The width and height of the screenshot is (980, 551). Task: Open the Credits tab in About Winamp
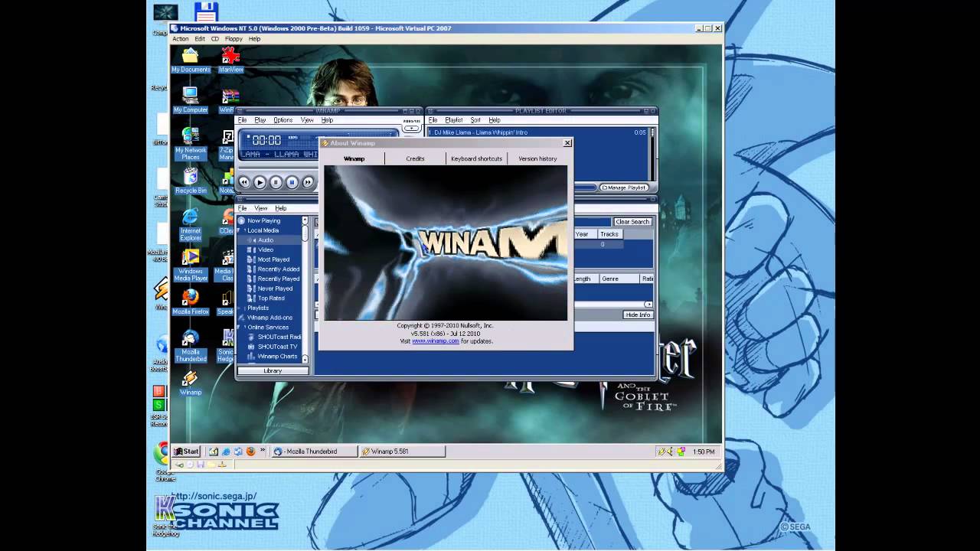click(x=415, y=158)
